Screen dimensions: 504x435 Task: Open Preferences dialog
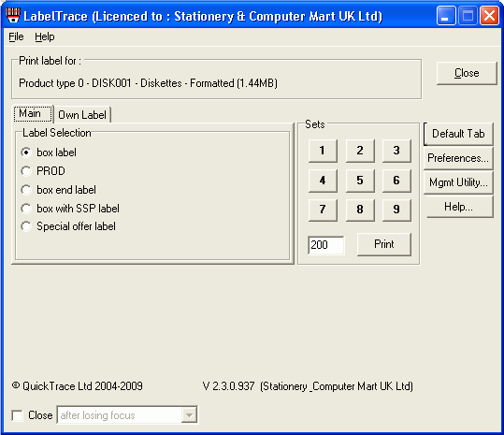[458, 158]
